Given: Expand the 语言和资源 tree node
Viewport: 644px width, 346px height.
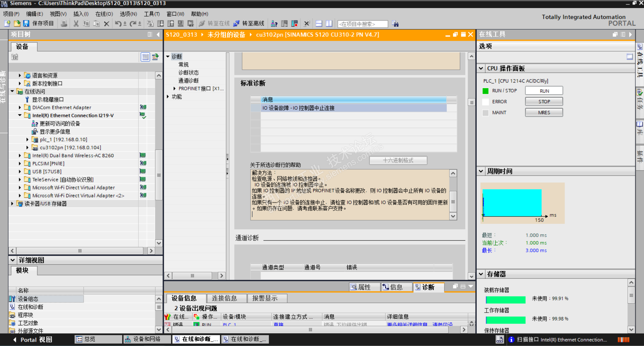Looking at the screenshot, I should coord(20,76).
